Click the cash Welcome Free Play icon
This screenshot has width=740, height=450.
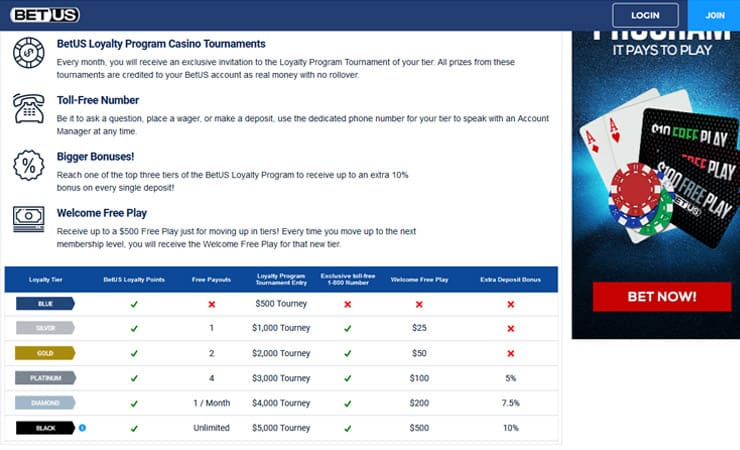29,219
